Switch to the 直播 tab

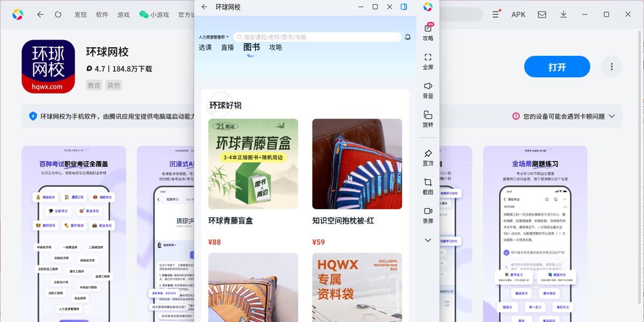(228, 47)
